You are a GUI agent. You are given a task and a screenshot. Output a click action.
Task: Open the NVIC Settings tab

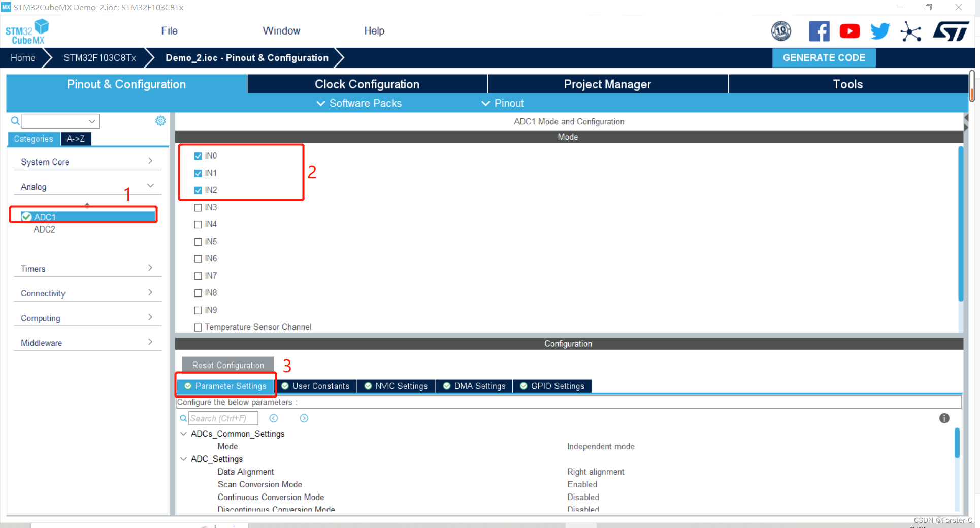coord(396,386)
